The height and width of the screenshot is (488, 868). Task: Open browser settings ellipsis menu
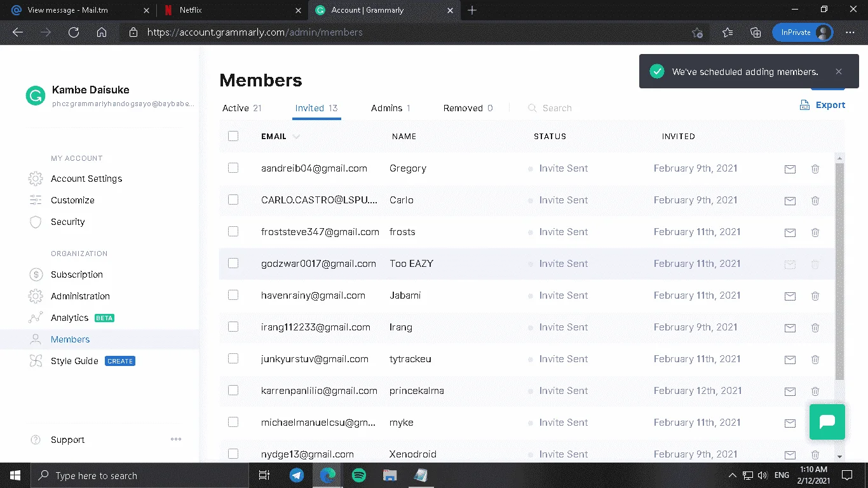pos(850,32)
